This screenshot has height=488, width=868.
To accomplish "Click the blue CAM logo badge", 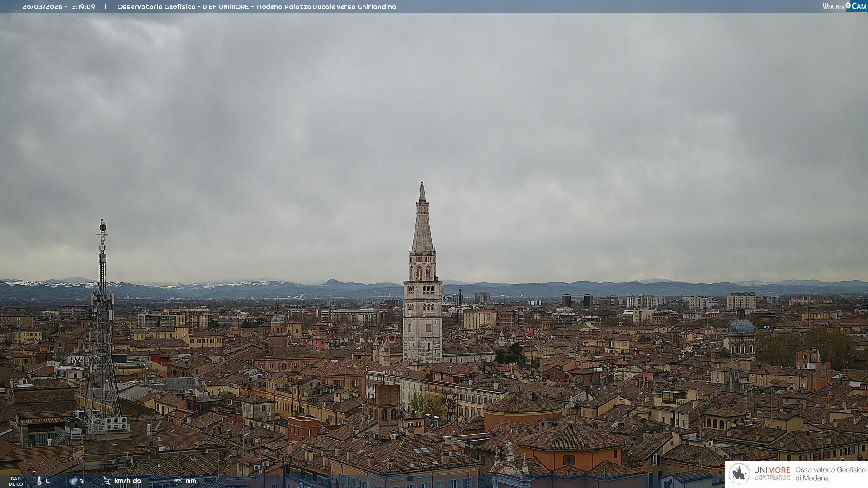I will point(859,6).
